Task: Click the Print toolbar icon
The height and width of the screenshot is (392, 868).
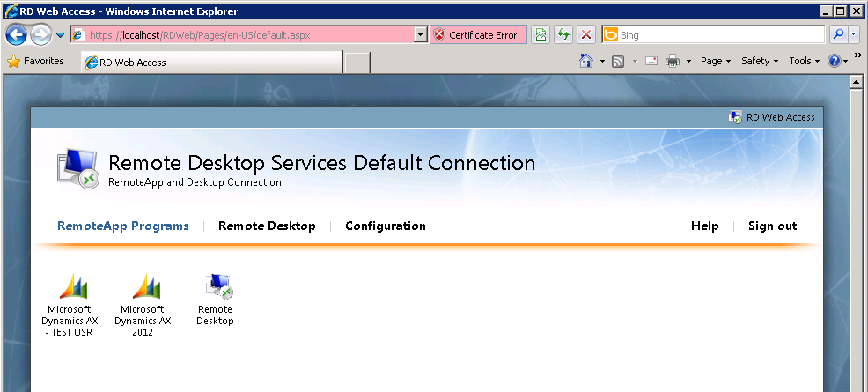Action: pos(672,61)
